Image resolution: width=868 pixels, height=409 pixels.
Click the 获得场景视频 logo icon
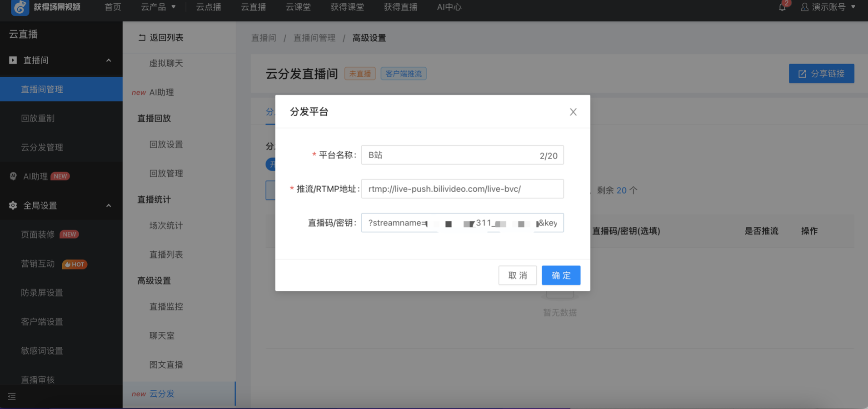20,7
